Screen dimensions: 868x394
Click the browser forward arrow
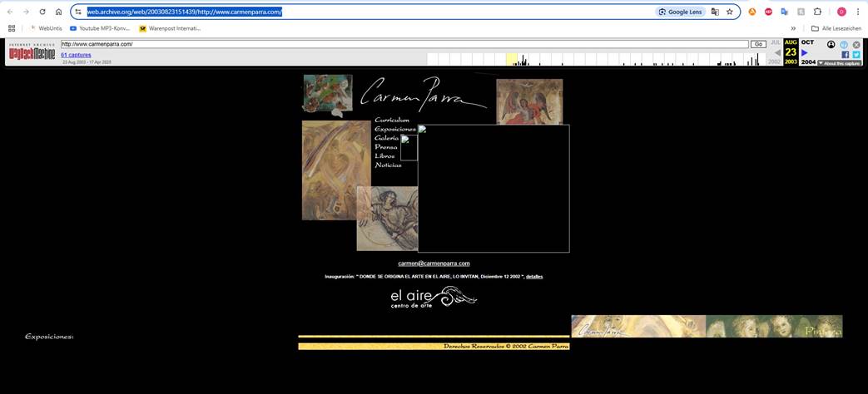(x=26, y=12)
